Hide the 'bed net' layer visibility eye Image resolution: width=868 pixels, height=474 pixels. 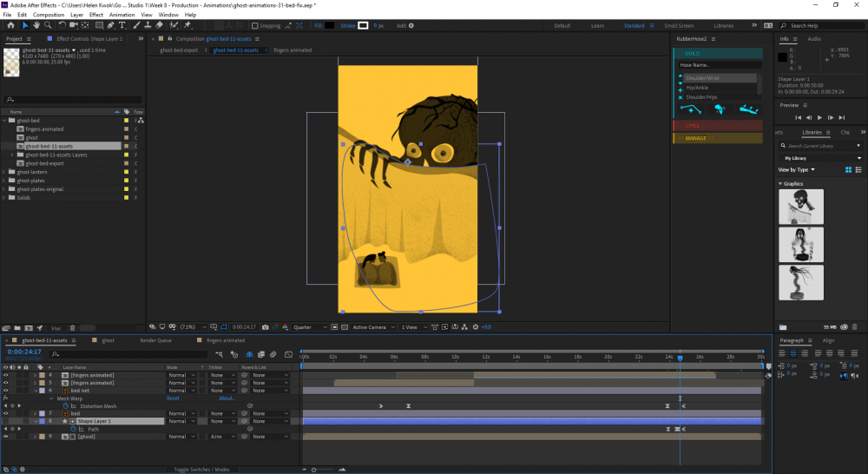click(x=6, y=391)
